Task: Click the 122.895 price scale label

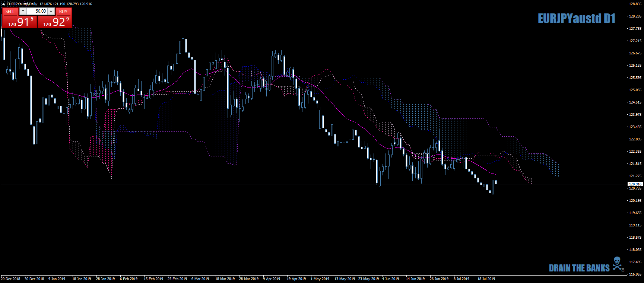Action: pyautogui.click(x=635, y=139)
